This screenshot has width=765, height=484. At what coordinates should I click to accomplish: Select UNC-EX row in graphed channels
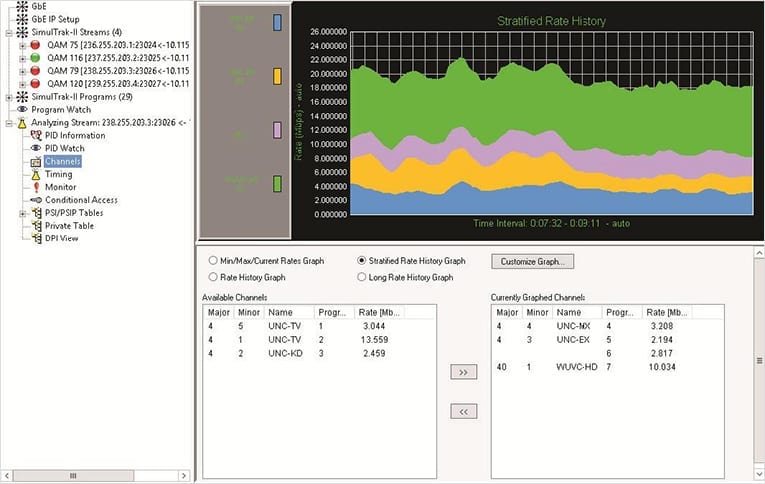[607, 340]
